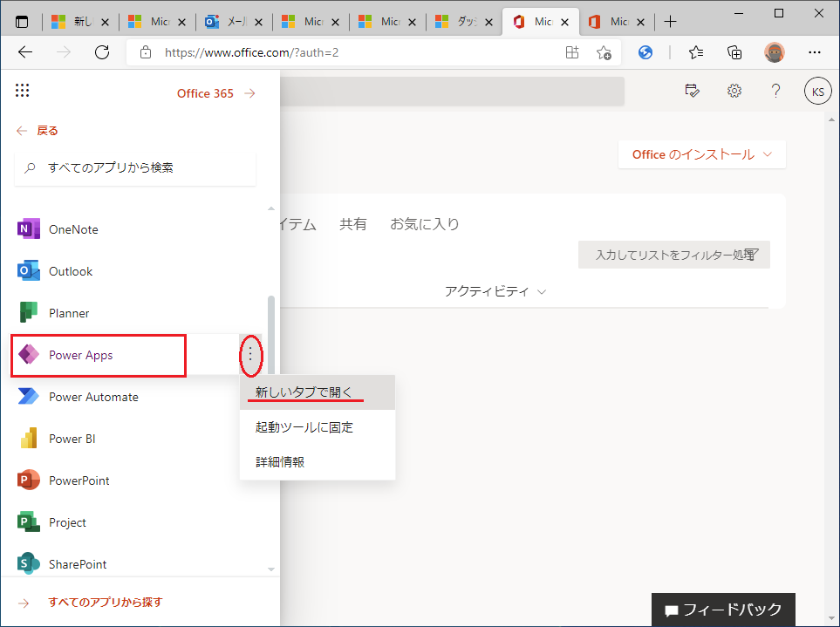Viewport: 840px width, 627px height.
Task: Click the blue globe extension icon
Action: point(645,52)
